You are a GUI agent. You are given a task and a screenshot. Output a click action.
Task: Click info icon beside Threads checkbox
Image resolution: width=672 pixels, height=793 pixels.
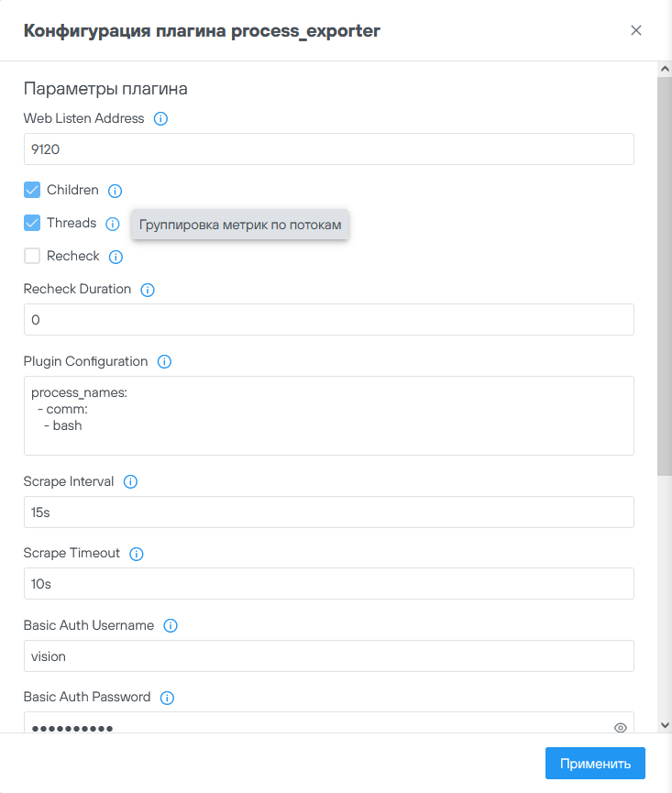112,224
